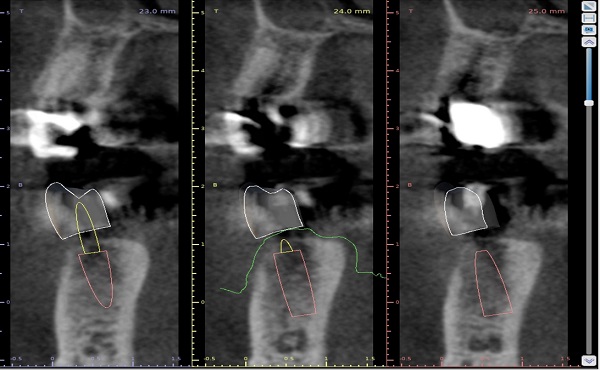Click the contrast/brightness adjustment icon
The width and height of the screenshot is (600, 370).
click(588, 6)
